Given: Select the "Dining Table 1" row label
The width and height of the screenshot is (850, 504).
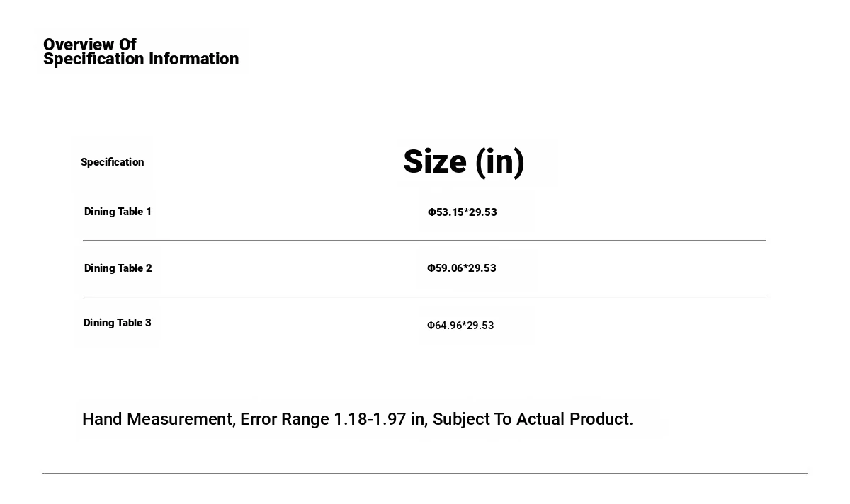Looking at the screenshot, I should 118,212.
